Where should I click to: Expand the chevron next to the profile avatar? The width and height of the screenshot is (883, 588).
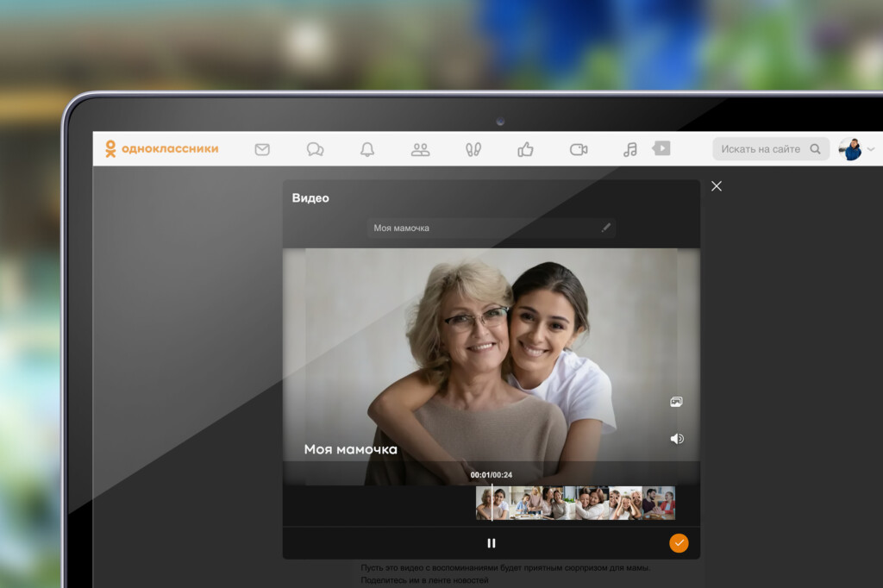pyautogui.click(x=871, y=149)
